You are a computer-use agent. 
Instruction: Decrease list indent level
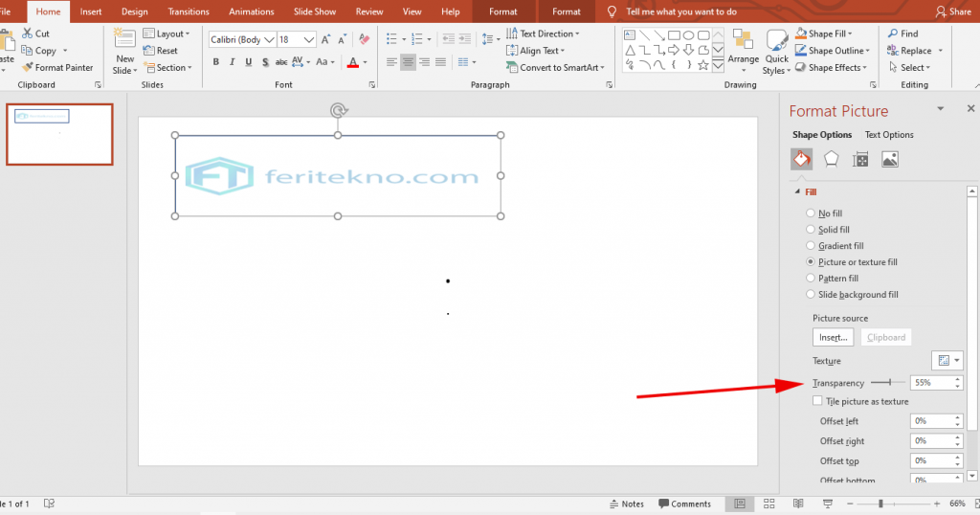449,39
